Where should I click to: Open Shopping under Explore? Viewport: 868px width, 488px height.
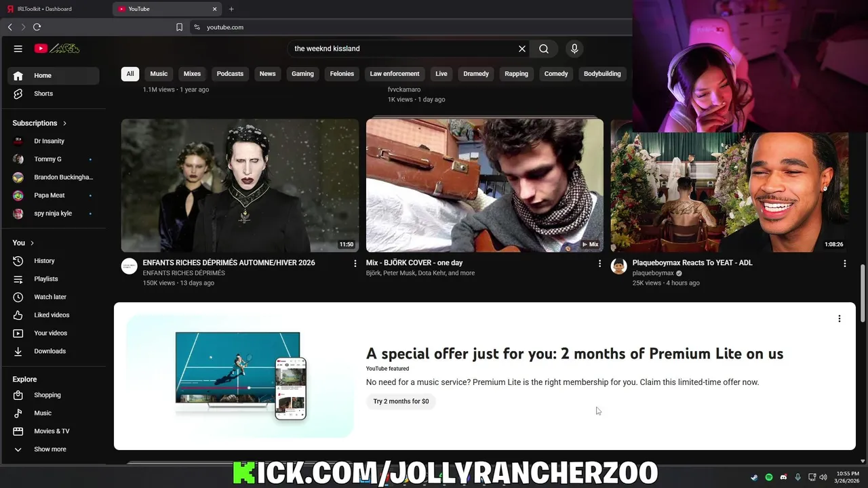click(54, 395)
